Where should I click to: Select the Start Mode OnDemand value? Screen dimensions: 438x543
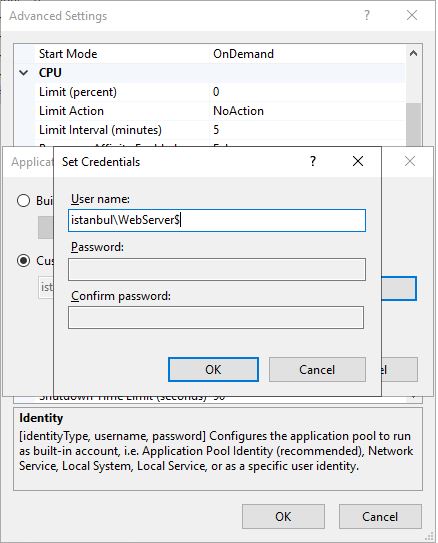[x=243, y=54]
